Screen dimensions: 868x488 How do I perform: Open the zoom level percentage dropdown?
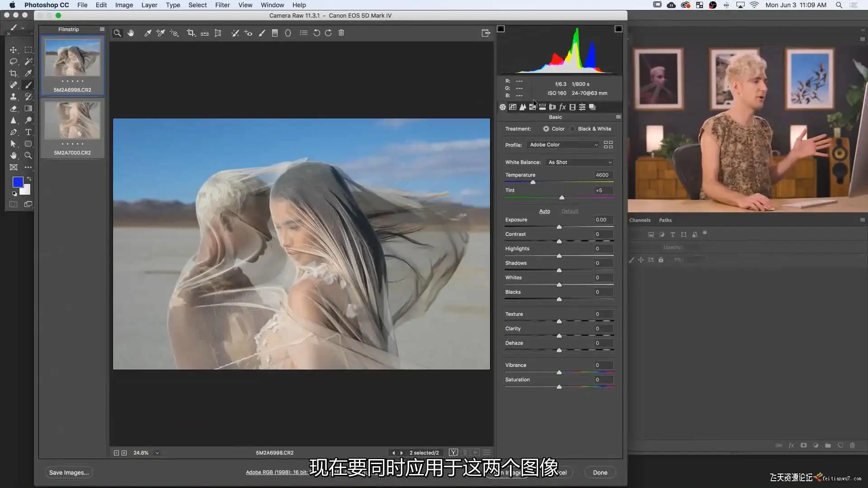click(157, 453)
